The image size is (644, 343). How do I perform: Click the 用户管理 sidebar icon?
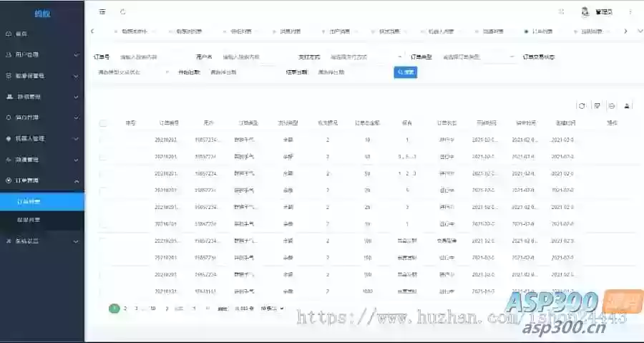(x=9, y=54)
